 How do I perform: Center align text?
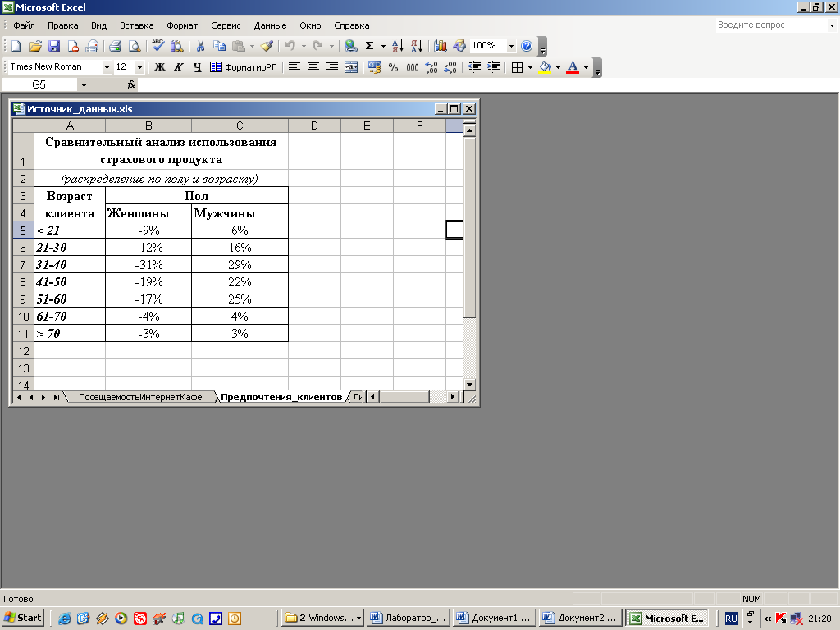[313, 67]
